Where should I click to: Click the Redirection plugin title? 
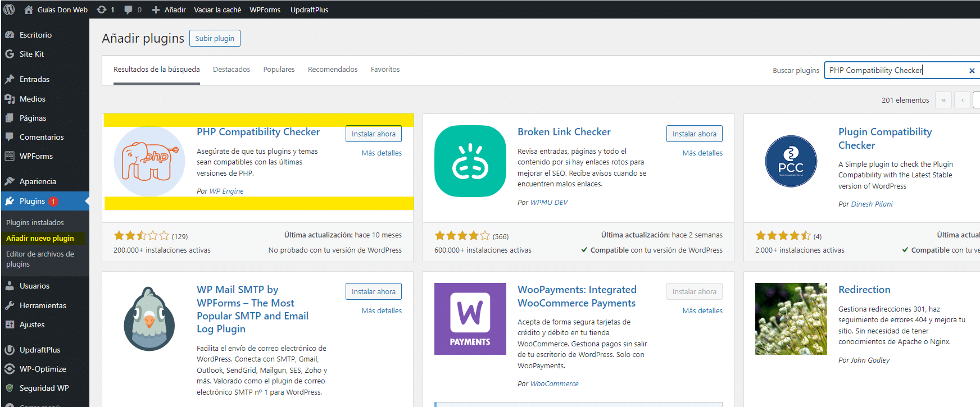[864, 290]
